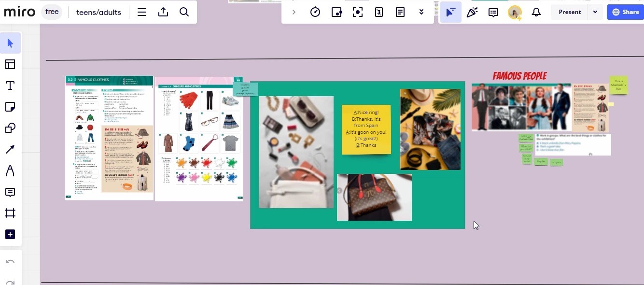The image size is (644, 285).
Task: Select the cursor tool in left toolbar
Action: click(10, 43)
